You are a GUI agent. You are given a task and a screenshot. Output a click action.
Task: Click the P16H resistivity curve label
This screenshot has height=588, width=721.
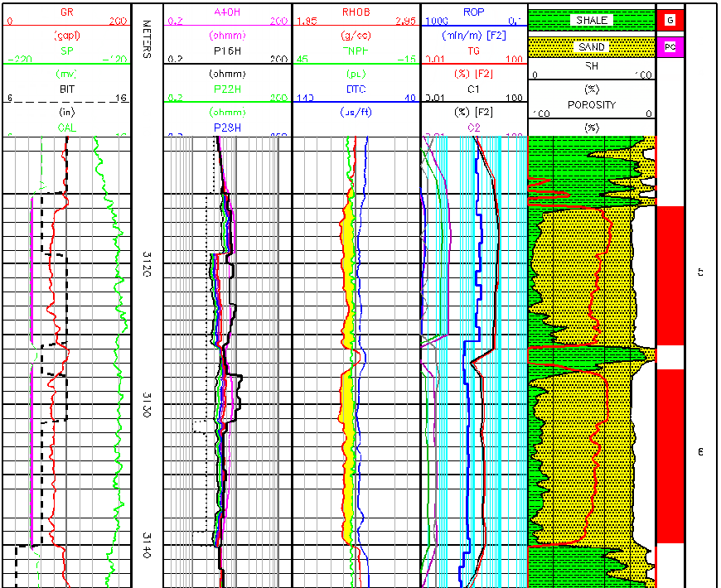pos(227,60)
